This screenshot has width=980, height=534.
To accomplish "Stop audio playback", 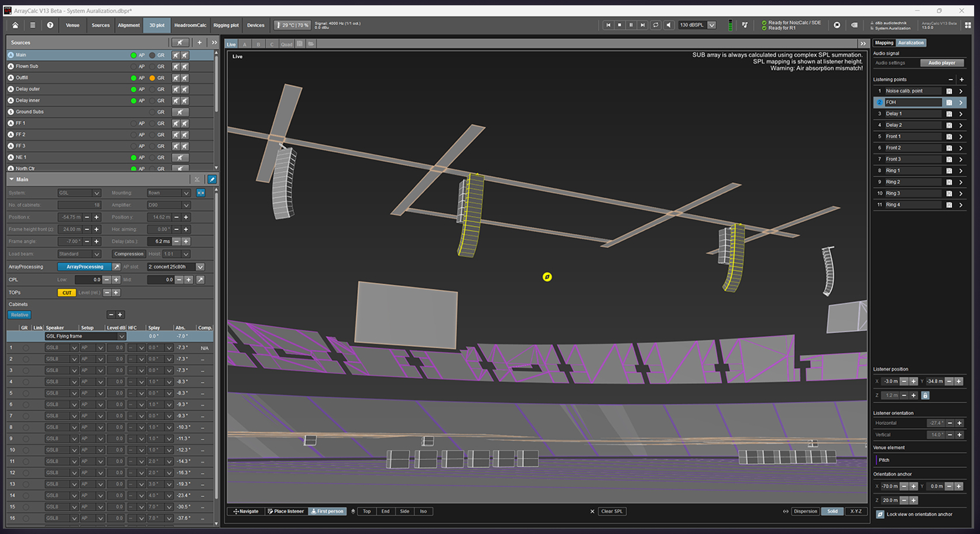I will point(619,25).
